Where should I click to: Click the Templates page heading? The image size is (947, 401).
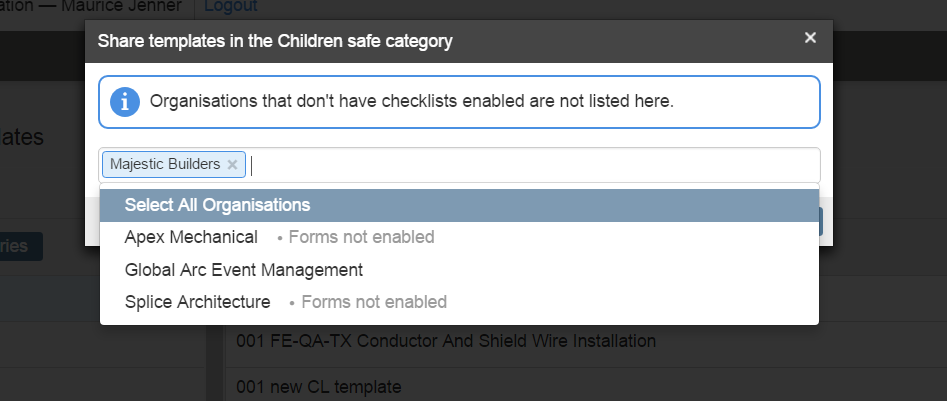(22, 138)
